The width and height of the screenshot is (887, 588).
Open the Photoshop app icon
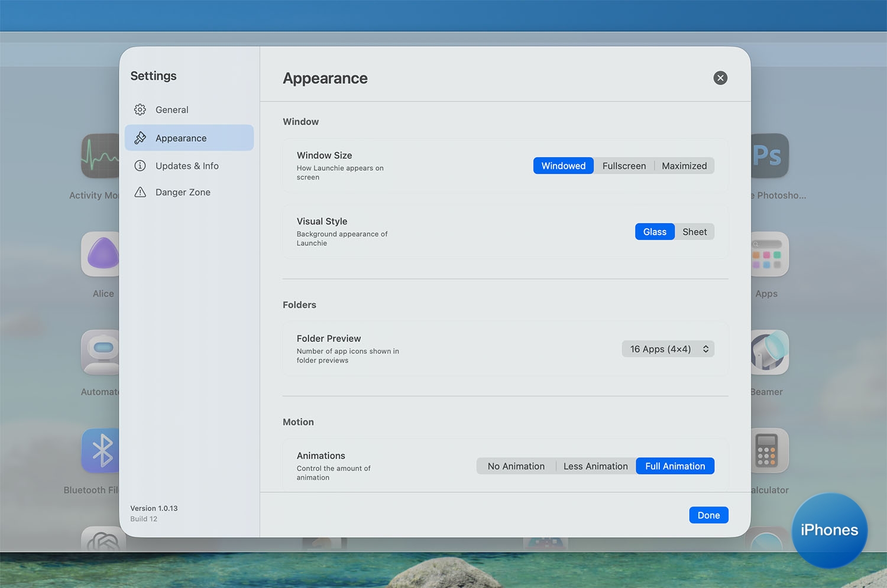770,156
